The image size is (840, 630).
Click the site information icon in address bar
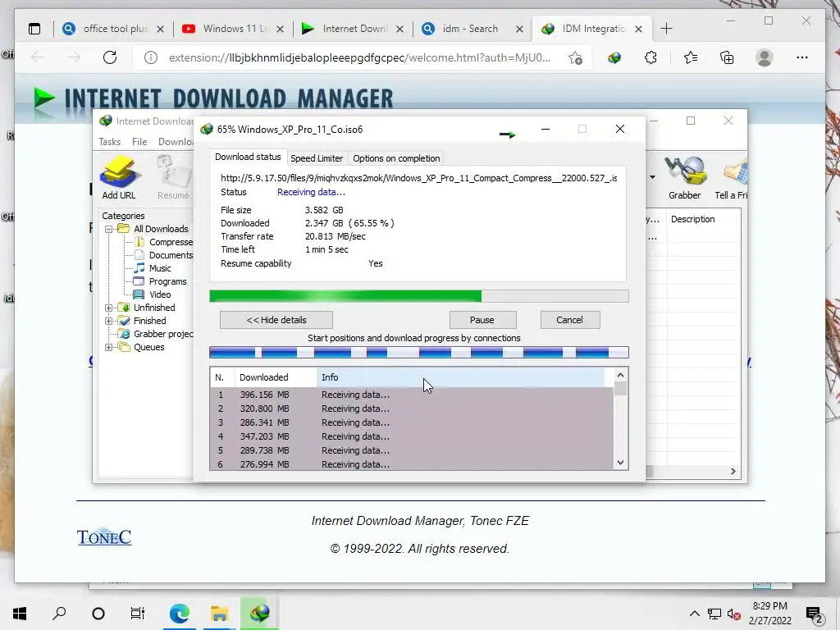pos(151,57)
